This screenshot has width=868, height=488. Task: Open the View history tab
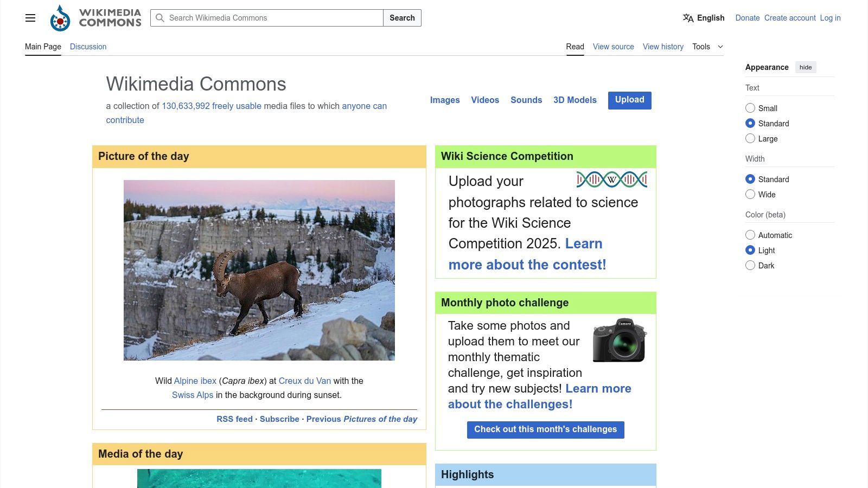663,47
